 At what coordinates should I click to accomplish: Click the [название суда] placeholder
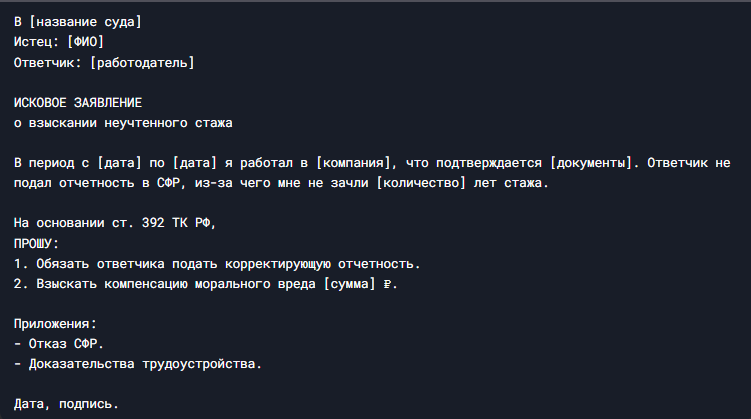coord(85,22)
